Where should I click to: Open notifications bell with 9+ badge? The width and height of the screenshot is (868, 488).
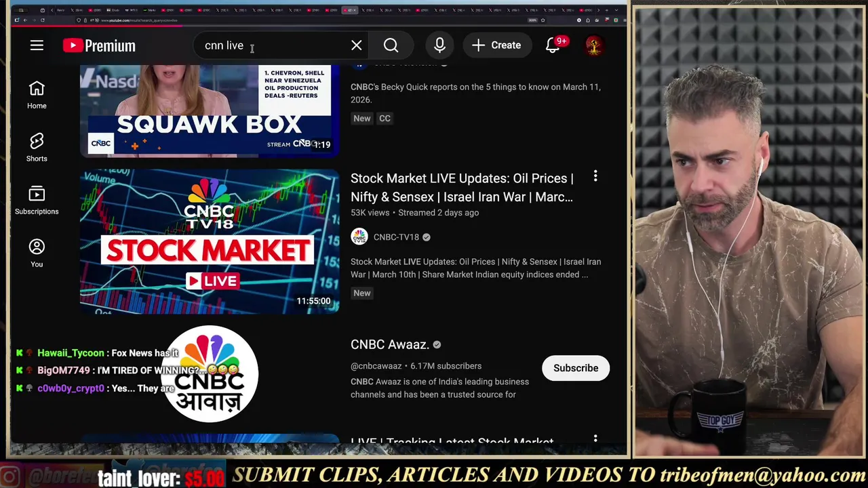click(x=553, y=45)
